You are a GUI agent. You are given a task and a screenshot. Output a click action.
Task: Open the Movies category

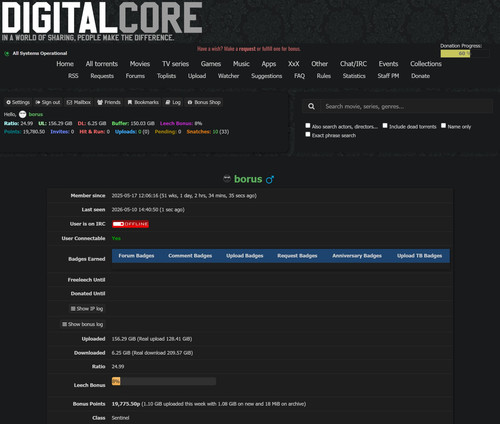140,64
